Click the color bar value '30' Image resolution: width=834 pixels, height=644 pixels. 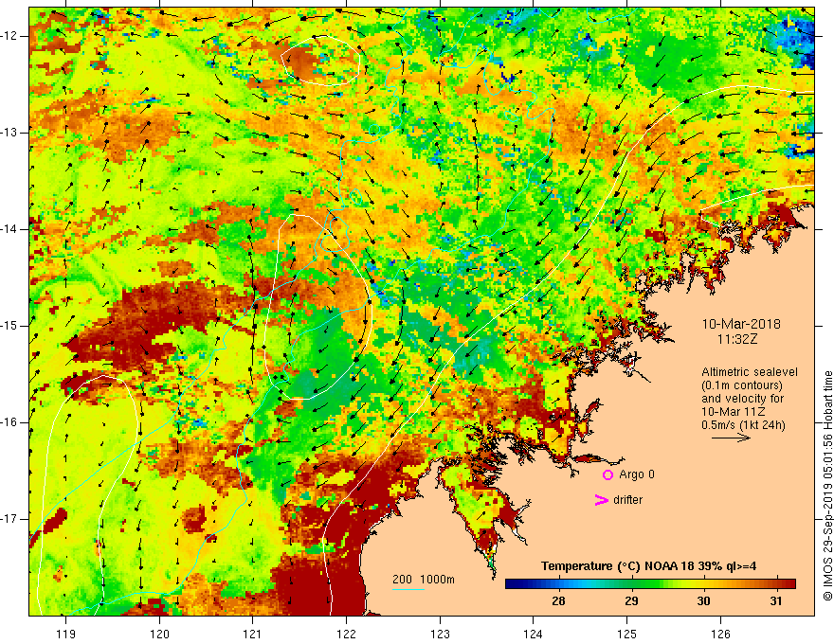click(x=703, y=601)
